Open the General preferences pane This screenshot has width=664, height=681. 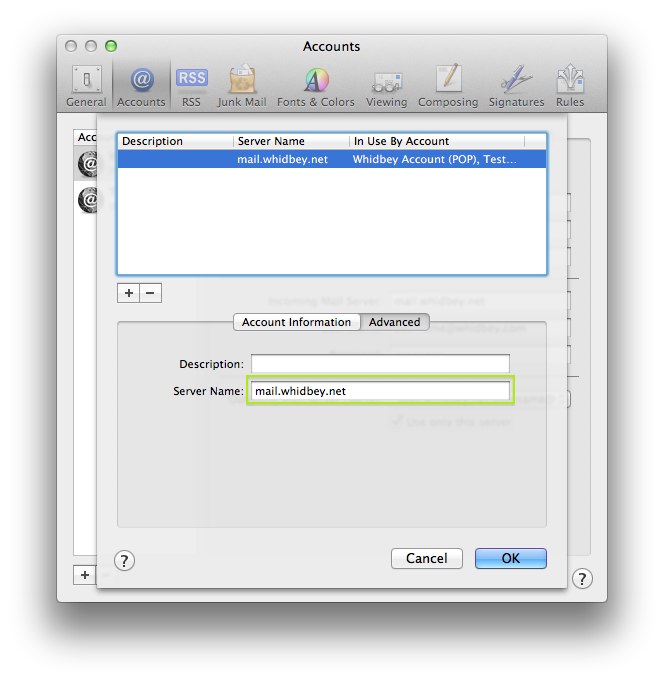click(86, 86)
